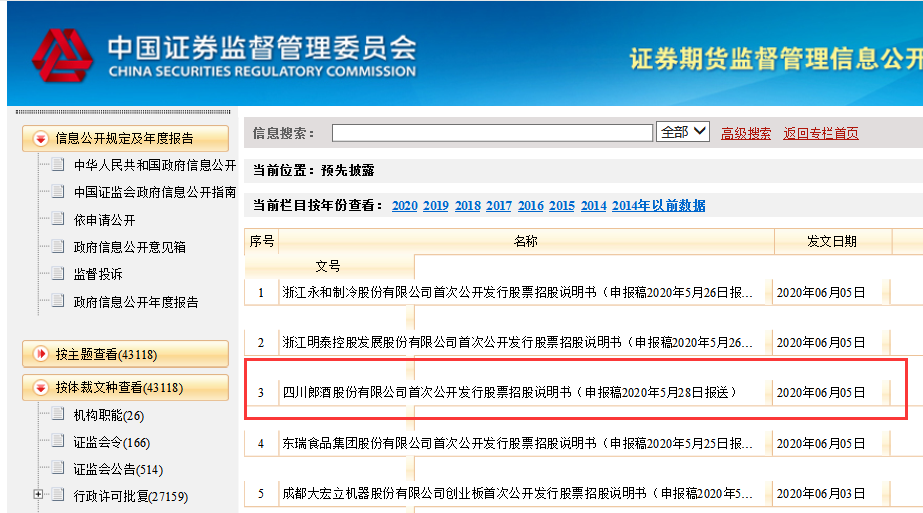This screenshot has width=923, height=513.
Task: Open 成都大宏立机器股份有限公司 prospectus entry
Action: pos(517,493)
